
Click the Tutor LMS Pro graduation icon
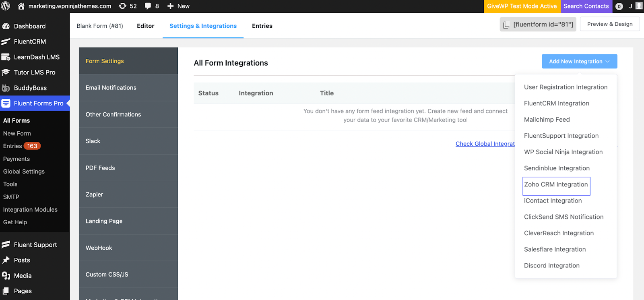pyautogui.click(x=6, y=72)
